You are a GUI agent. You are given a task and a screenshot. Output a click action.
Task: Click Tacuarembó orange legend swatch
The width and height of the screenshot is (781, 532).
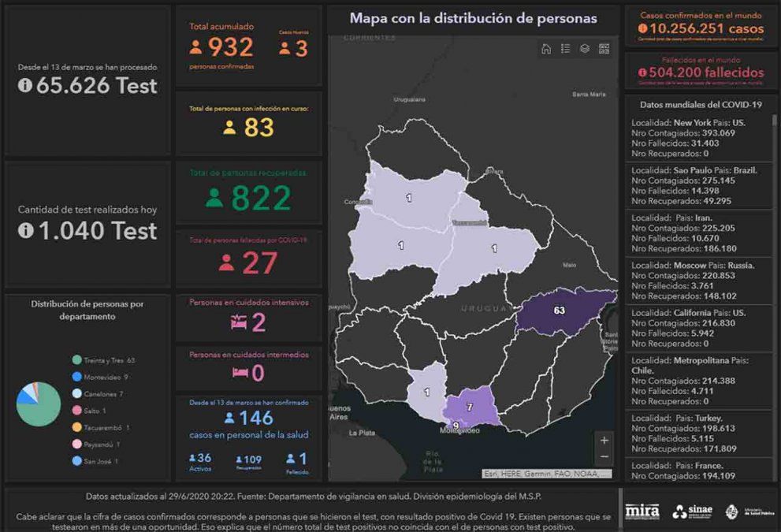pyautogui.click(x=76, y=428)
